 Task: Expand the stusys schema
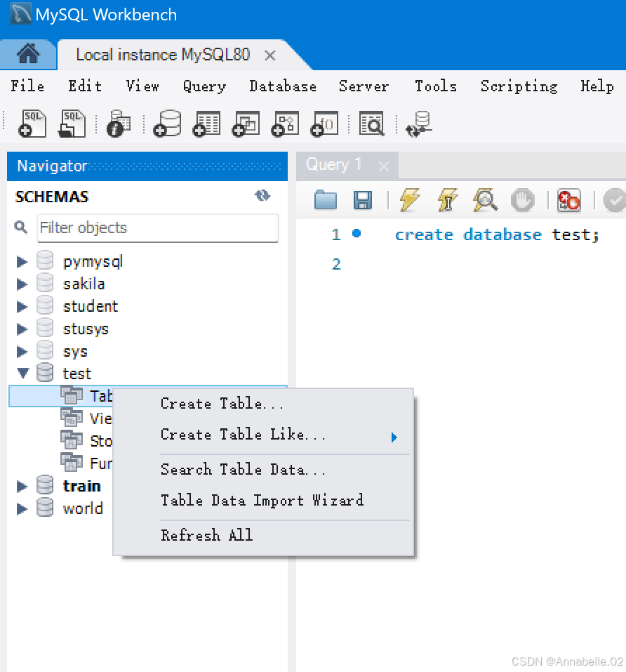tap(22, 329)
